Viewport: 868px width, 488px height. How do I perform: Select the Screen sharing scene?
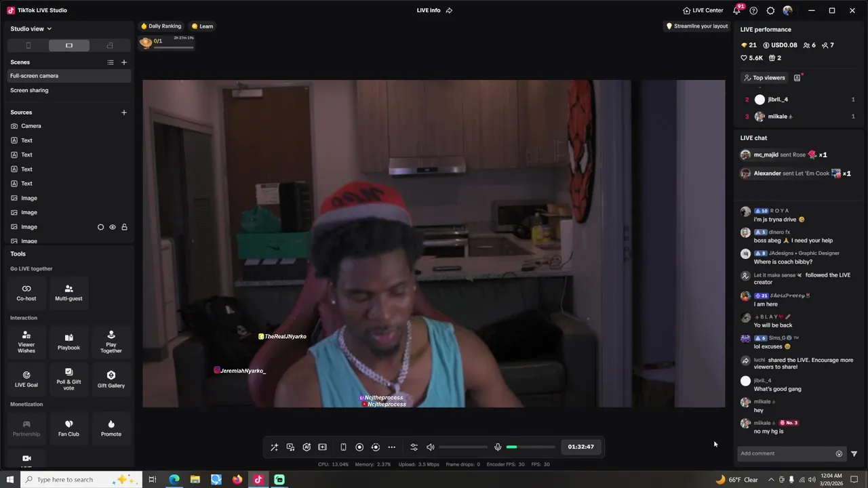tap(68, 90)
